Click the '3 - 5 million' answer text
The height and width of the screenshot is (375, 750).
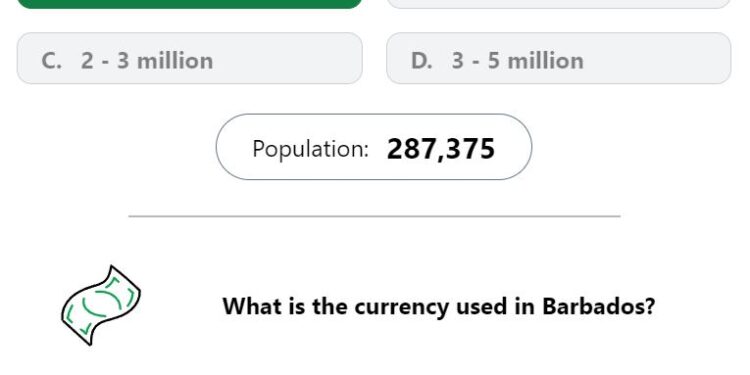518,61
